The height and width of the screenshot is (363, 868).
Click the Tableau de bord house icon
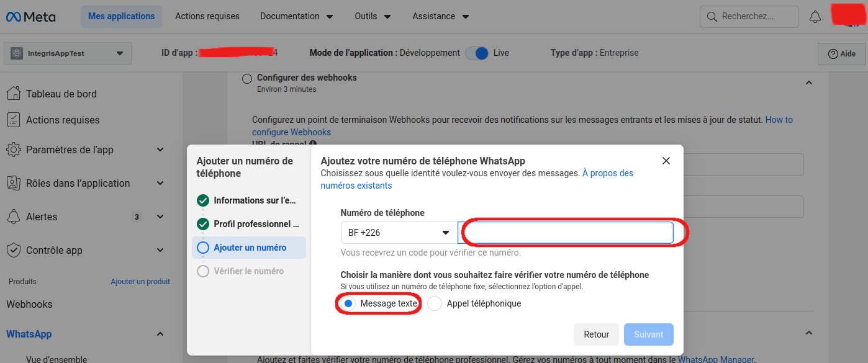(14, 94)
